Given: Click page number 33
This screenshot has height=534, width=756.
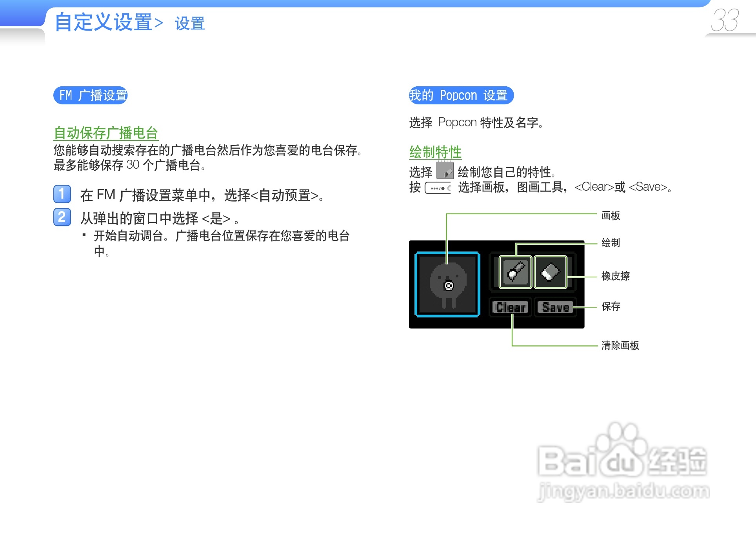Looking at the screenshot, I should tap(725, 20).
